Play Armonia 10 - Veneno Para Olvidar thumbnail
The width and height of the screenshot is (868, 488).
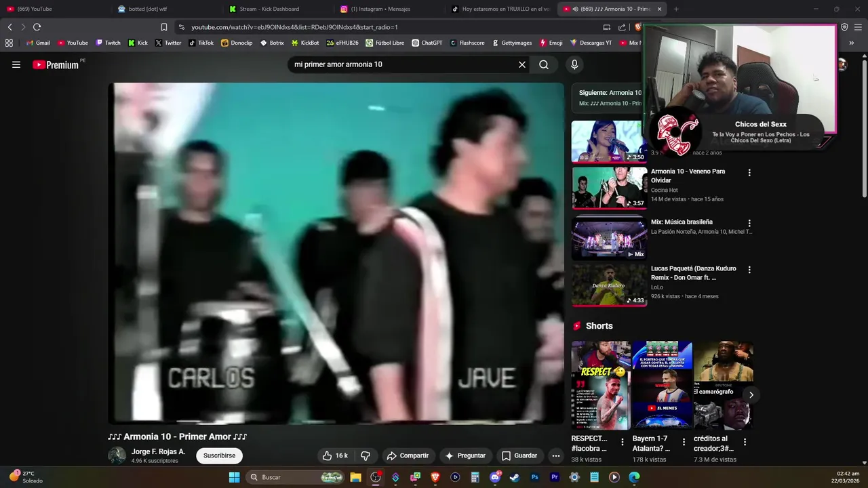point(609,188)
